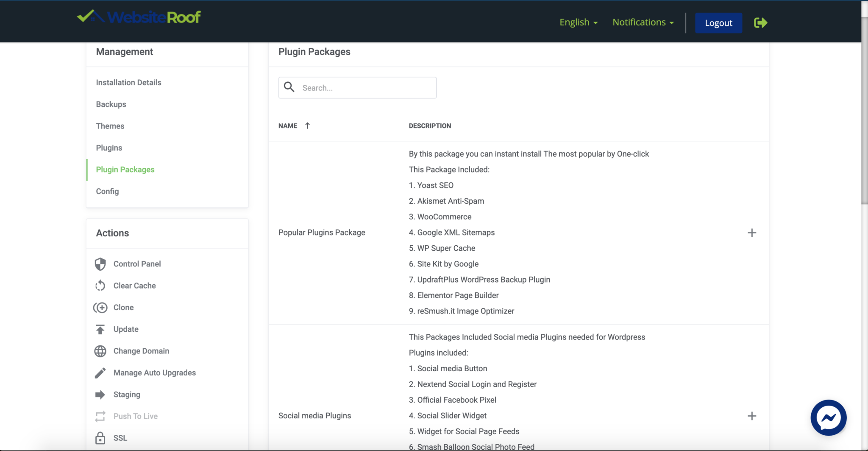The width and height of the screenshot is (868, 451).
Task: Click the Staging action link
Action: tap(127, 395)
